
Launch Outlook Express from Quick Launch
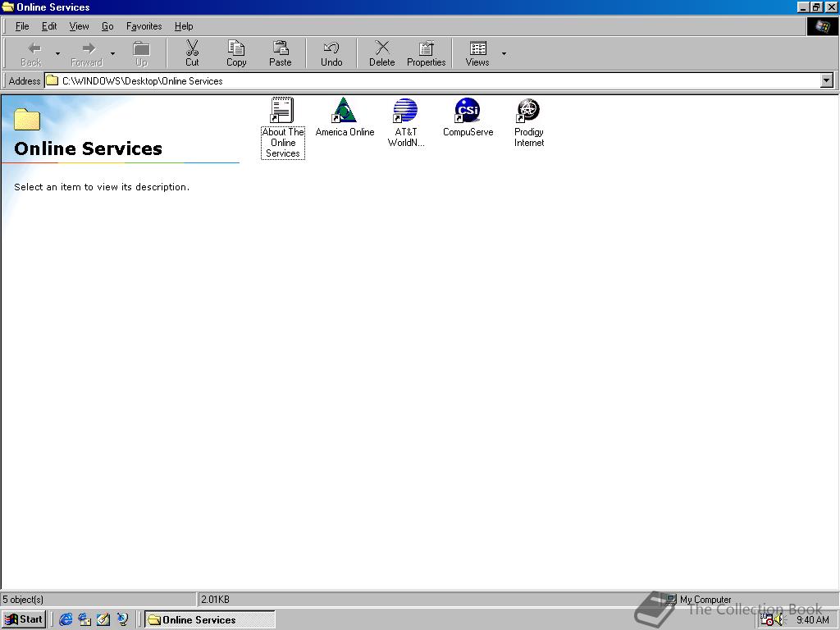[x=84, y=619]
